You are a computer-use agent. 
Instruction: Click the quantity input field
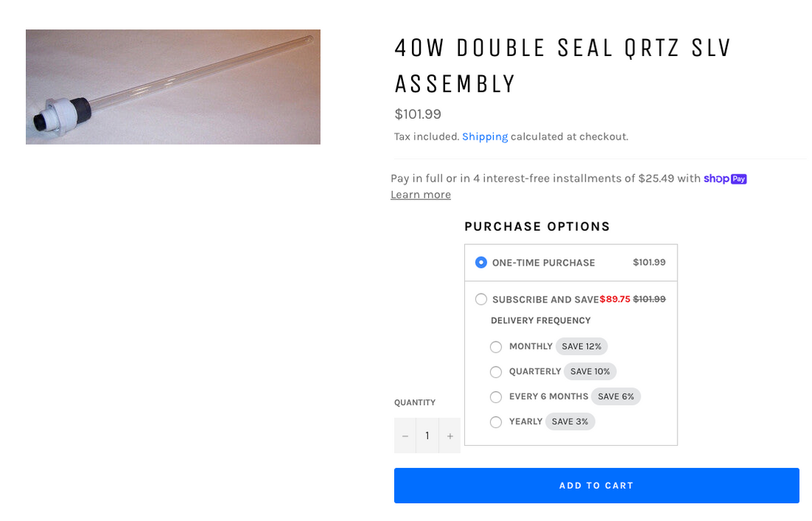click(427, 436)
